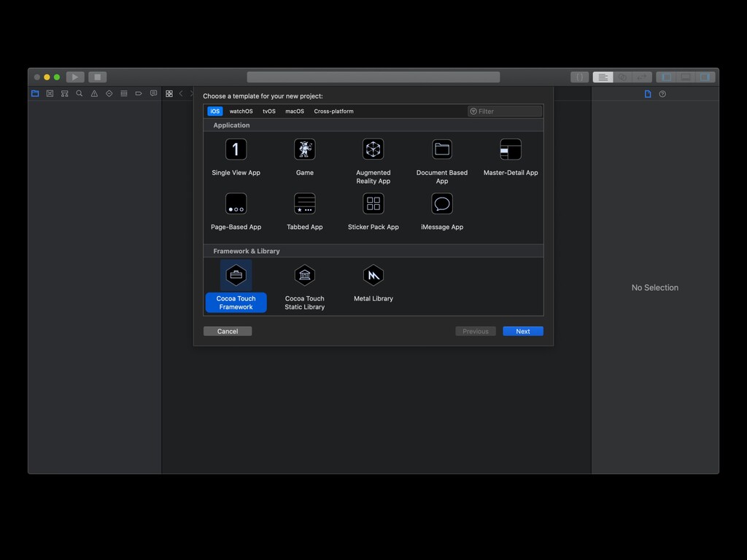This screenshot has width=747, height=560.
Task: Open the Report navigator
Action: 153,93
